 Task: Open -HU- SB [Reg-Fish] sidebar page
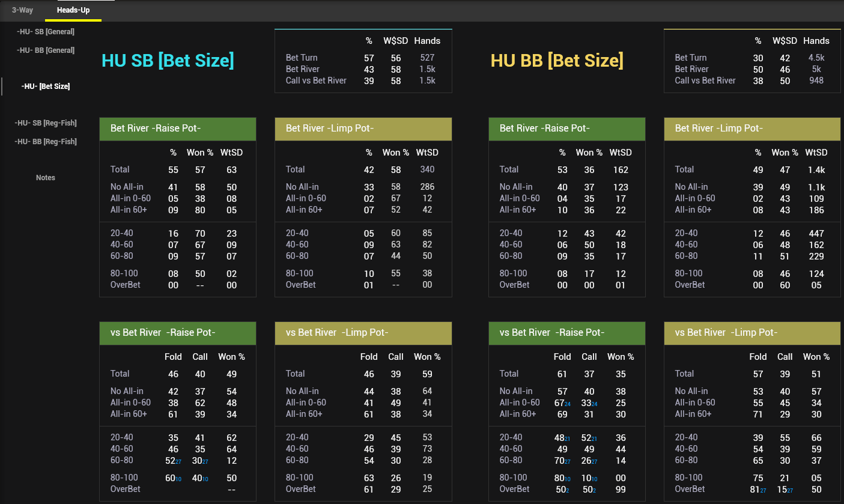(x=46, y=123)
